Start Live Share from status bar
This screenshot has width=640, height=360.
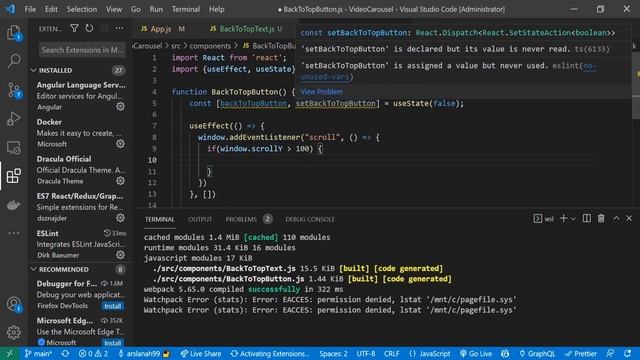(201, 353)
